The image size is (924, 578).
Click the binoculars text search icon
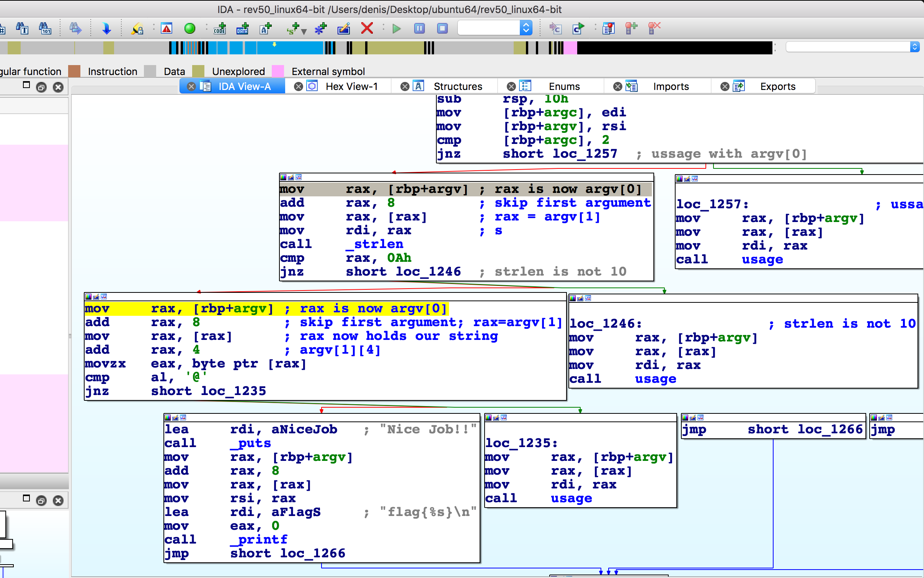point(22,28)
